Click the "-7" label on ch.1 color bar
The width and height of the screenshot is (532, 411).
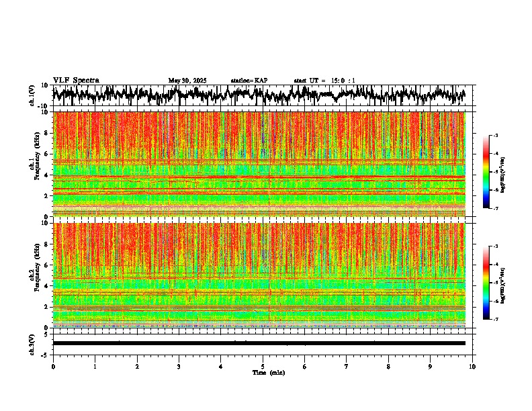coord(496,208)
